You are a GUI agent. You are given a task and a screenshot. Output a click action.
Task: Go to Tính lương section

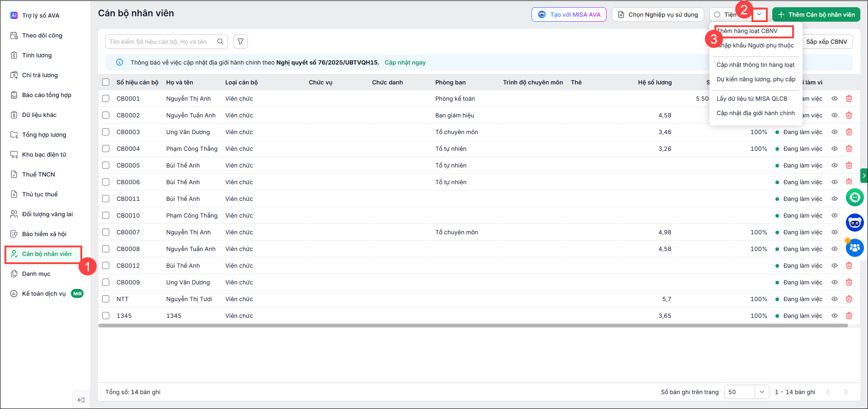[x=37, y=55]
